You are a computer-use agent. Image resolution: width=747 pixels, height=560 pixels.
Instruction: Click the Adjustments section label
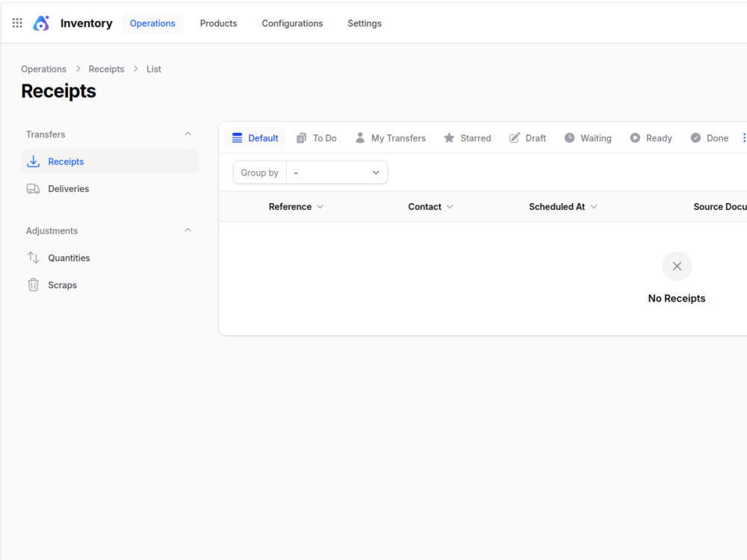(52, 231)
